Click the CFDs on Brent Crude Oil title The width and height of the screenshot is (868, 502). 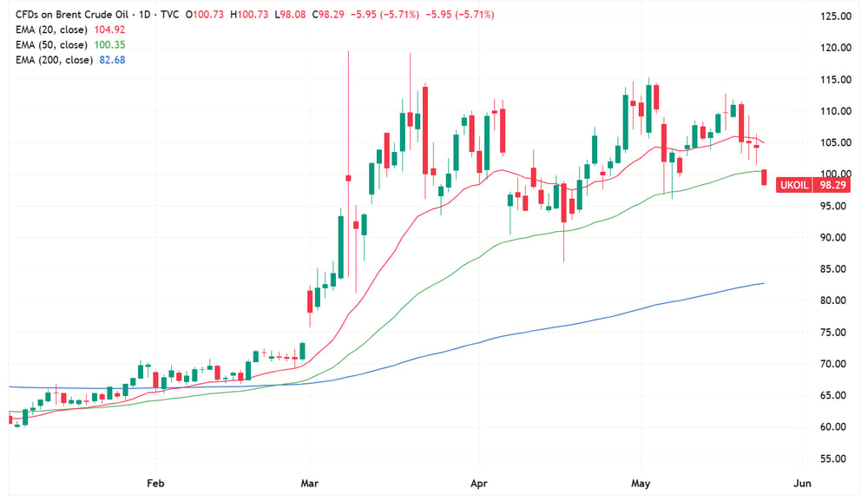72,15
